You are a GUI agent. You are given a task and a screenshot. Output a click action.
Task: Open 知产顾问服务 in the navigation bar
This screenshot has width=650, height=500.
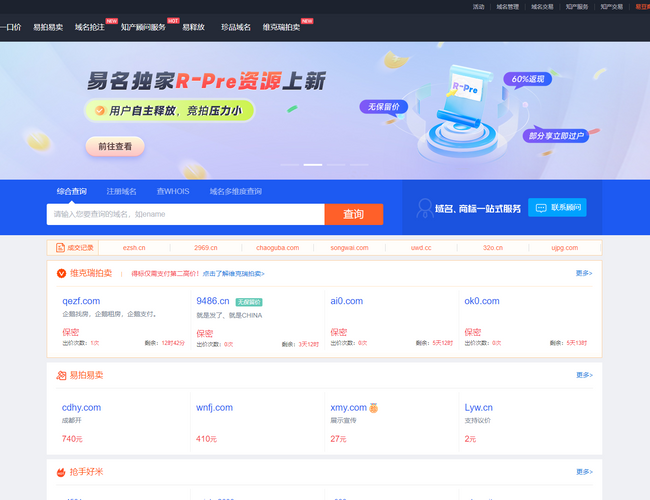point(143,27)
